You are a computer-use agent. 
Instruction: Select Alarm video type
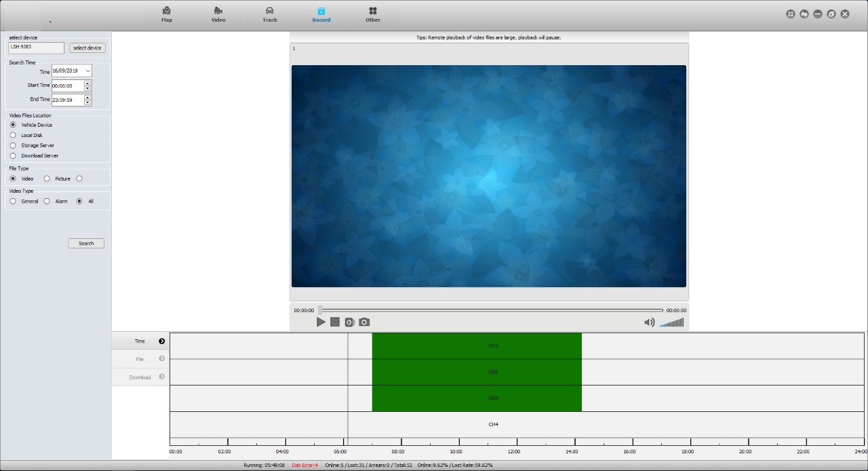point(47,202)
